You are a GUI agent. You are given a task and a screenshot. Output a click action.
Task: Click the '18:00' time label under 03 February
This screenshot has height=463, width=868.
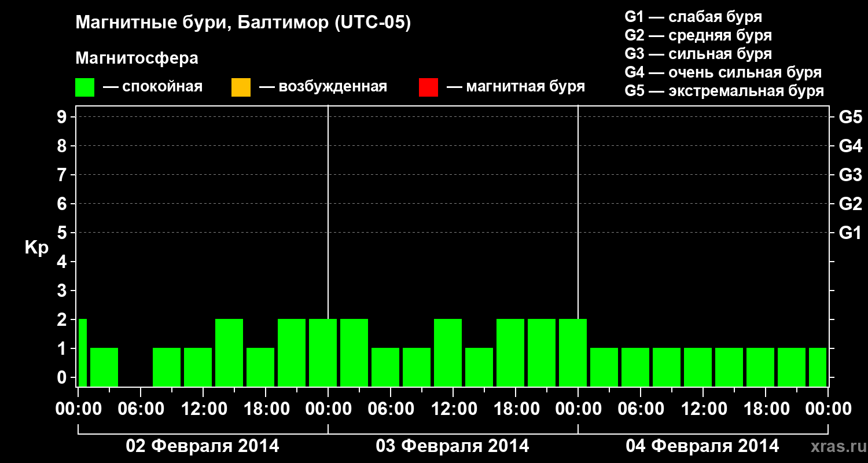516,409
